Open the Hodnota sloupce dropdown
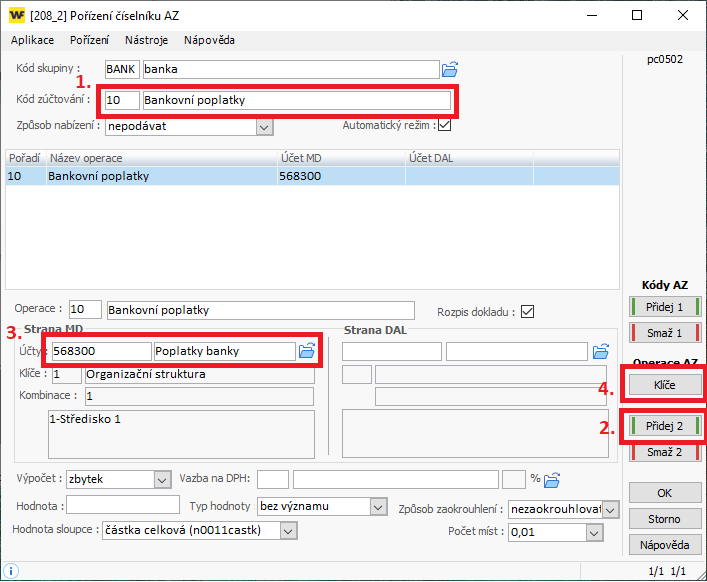Image resolution: width=707 pixels, height=582 pixels. click(x=288, y=531)
